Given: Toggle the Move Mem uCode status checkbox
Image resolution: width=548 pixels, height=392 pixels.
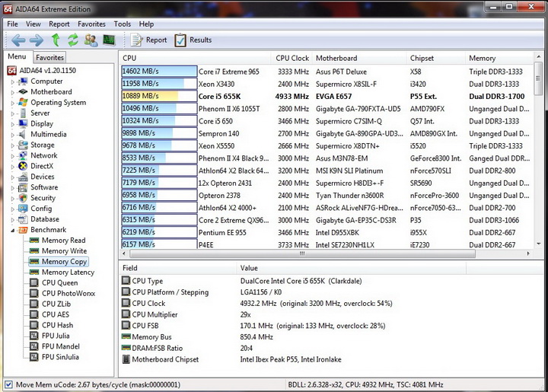Looking at the screenshot, I should pyautogui.click(x=8, y=384).
